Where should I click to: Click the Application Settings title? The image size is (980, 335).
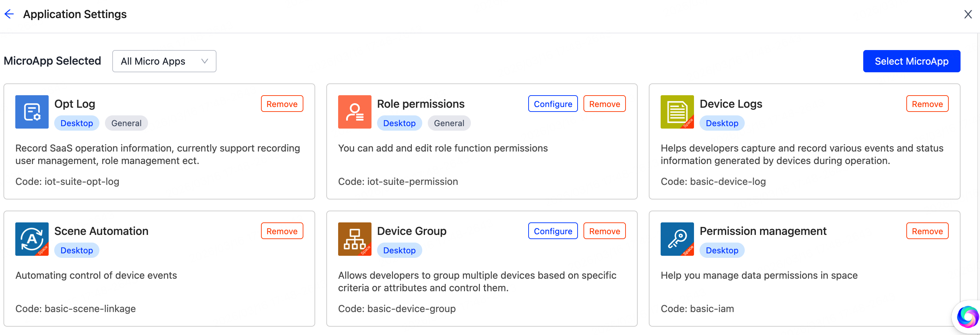click(75, 14)
